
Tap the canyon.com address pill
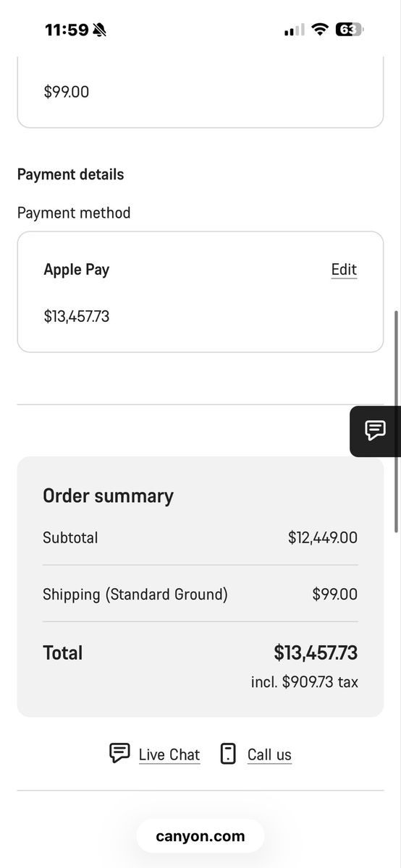pos(200,836)
